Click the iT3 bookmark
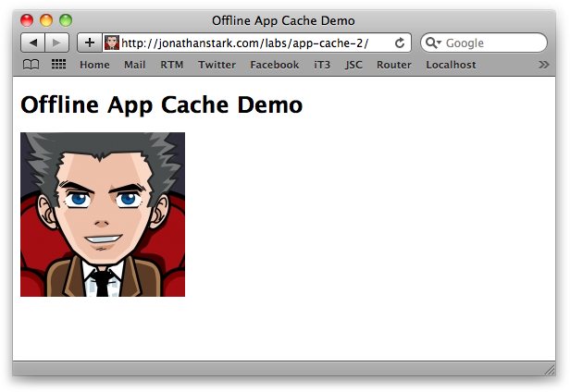The height and width of the screenshot is (392, 570). coord(322,65)
